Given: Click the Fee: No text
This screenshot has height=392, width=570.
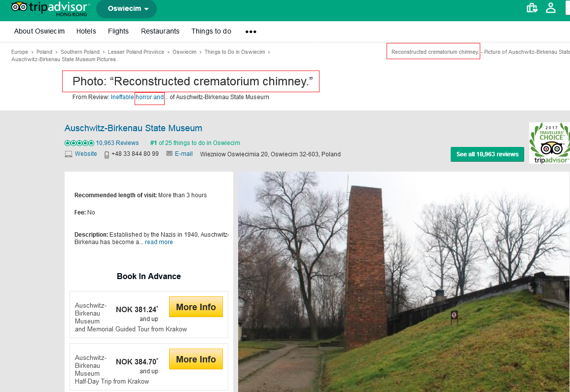Looking at the screenshot, I should 85,213.
